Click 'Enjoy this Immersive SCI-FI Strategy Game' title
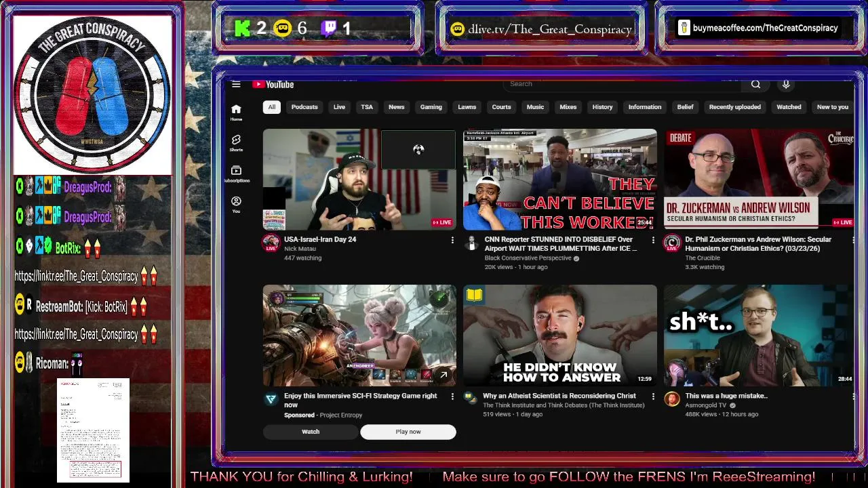Screen dimensions: 868x488 (x=361, y=400)
